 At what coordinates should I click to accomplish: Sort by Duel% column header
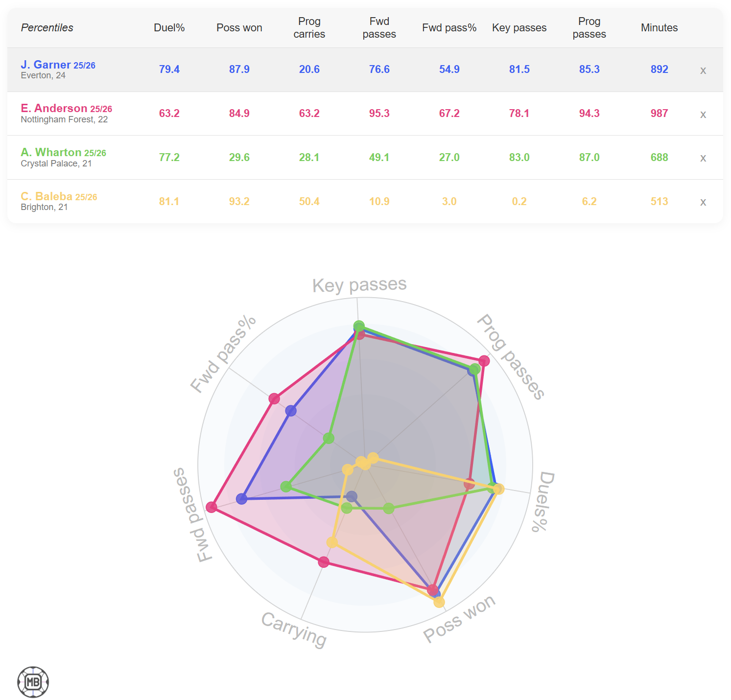[169, 28]
